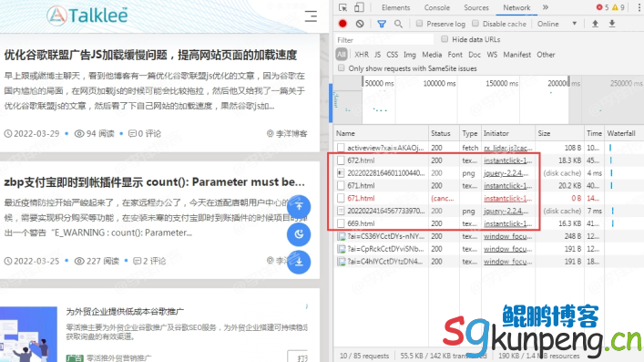
Task: Sort by the Initiator column header
Action: tap(508, 133)
